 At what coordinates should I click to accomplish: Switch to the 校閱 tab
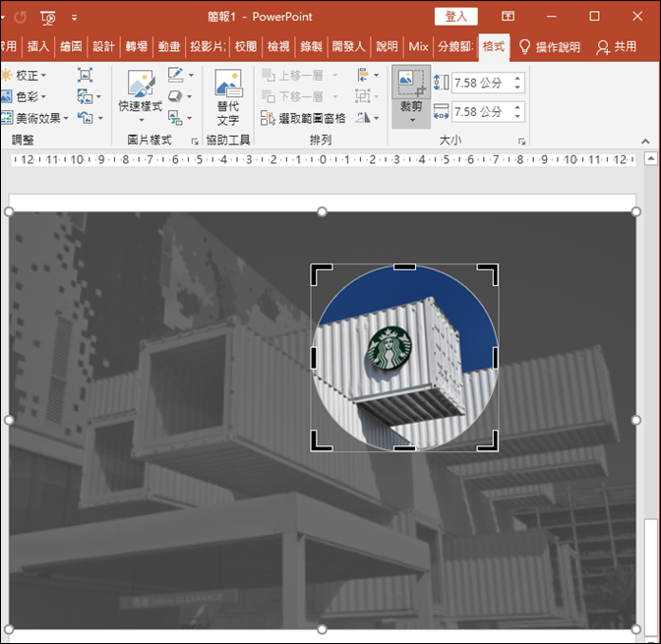(x=245, y=46)
